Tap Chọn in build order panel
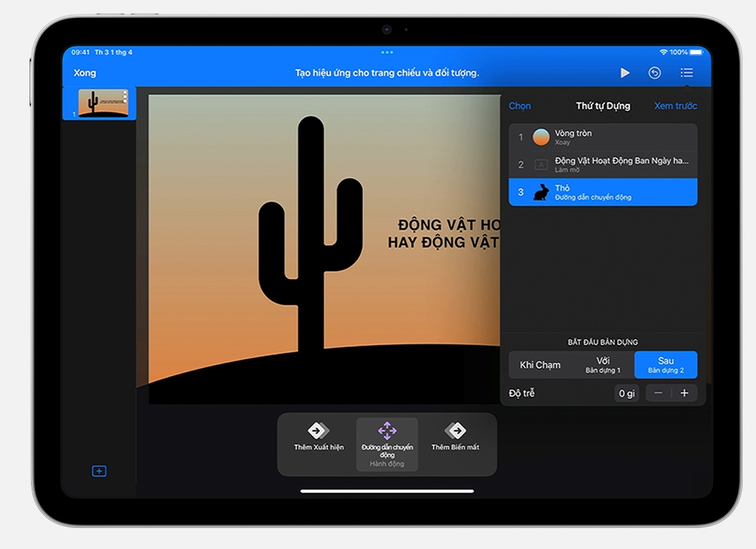The image size is (756, 549). 520,106
